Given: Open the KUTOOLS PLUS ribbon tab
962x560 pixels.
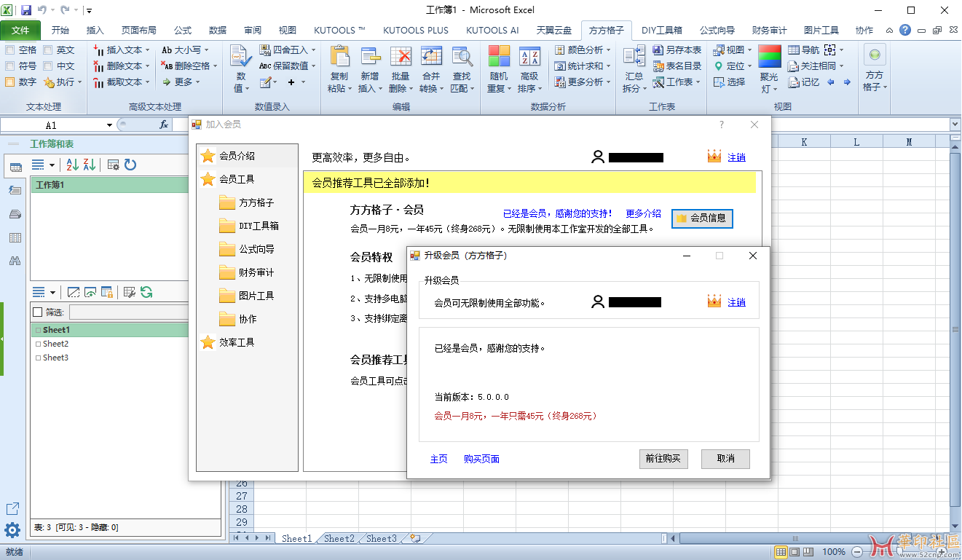Looking at the screenshot, I should 414,30.
